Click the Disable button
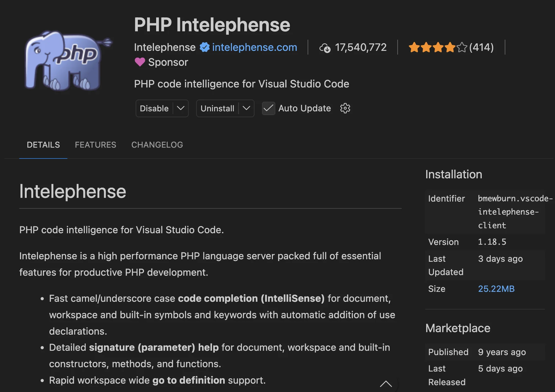Viewport: 555px width, 392px height. click(x=154, y=108)
